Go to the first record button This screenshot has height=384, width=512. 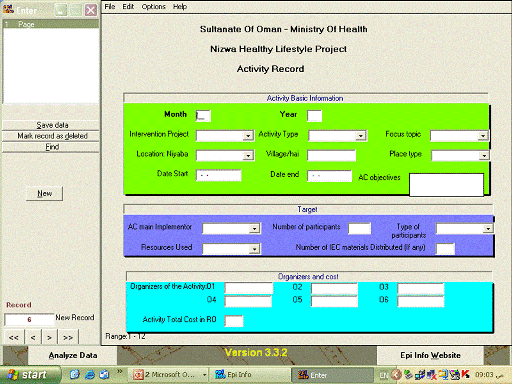pos(14,337)
